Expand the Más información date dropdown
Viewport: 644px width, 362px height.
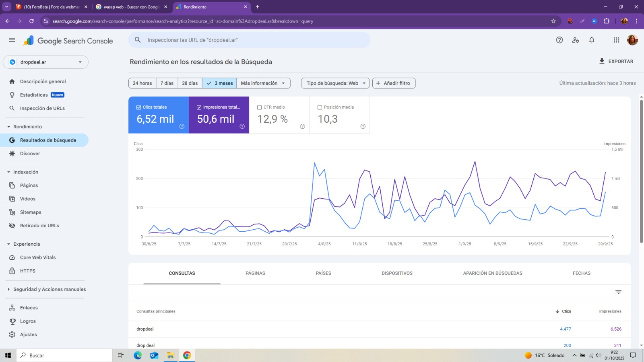(x=263, y=83)
